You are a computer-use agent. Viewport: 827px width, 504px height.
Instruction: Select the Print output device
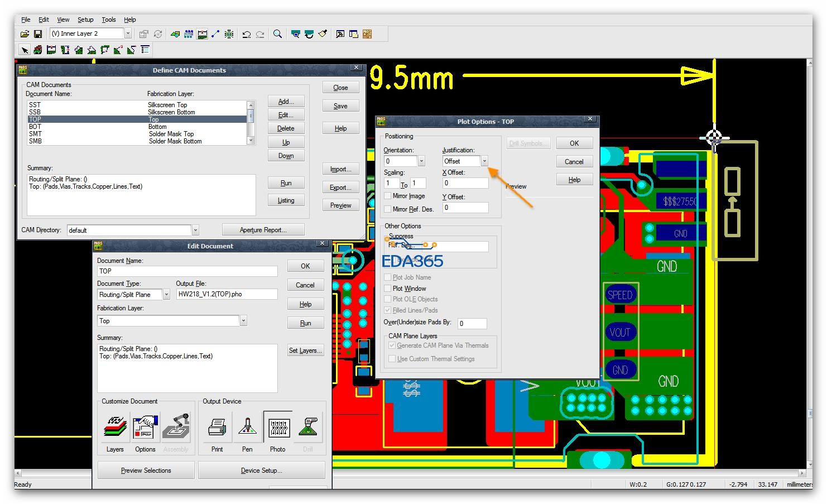[217, 428]
